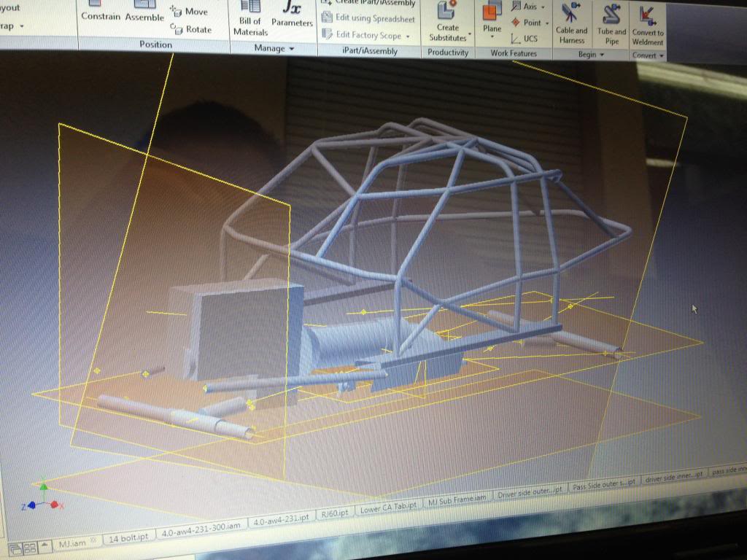The image size is (747, 560).
Task: Expand the Begin panel dropdown
Action: [602, 55]
